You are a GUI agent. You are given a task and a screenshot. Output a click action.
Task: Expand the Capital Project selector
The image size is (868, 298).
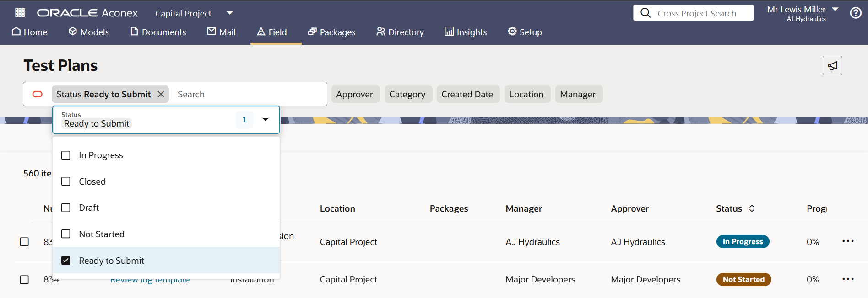click(230, 13)
